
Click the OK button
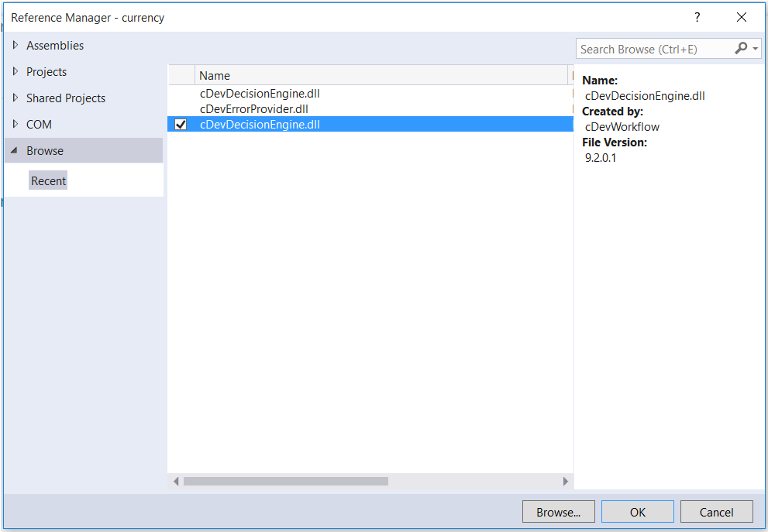[x=637, y=511]
